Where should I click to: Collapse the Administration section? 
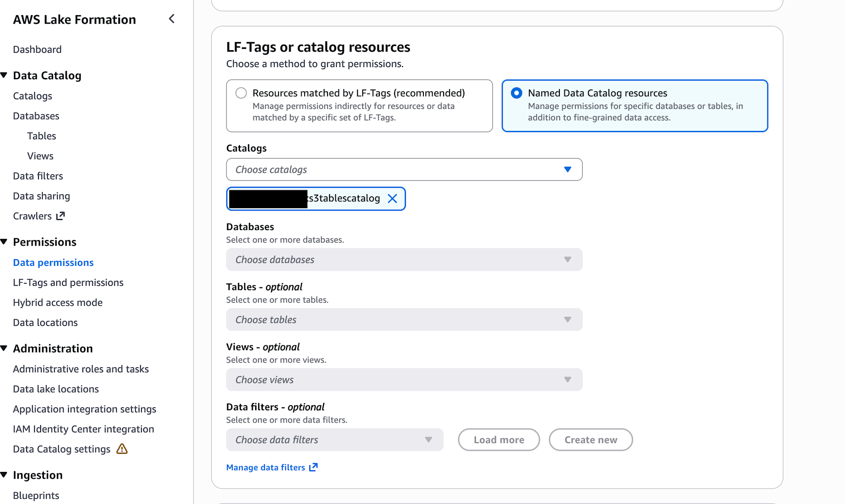(x=4, y=348)
